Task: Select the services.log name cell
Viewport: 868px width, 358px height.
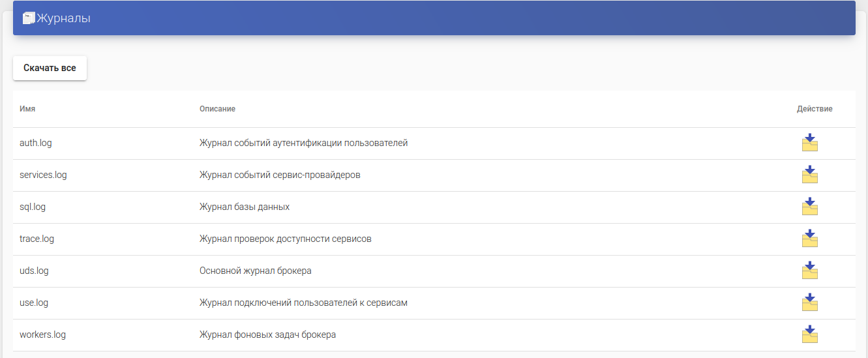Action: click(x=43, y=175)
